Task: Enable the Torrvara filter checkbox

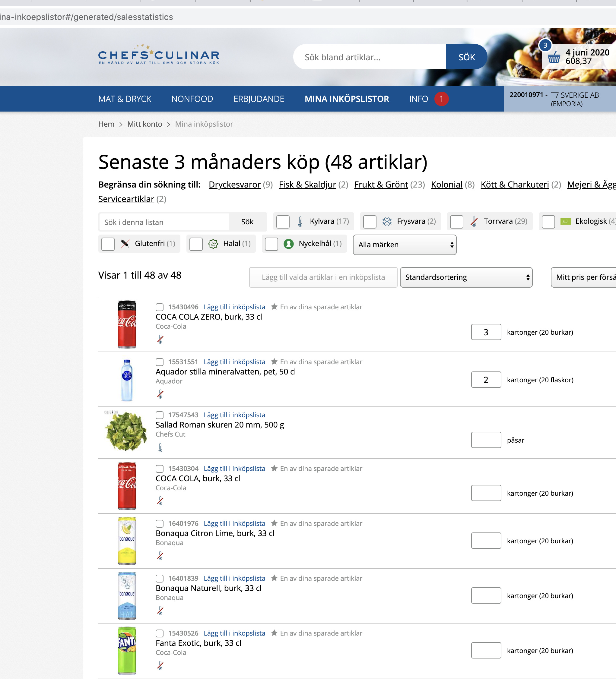Action: [457, 222]
